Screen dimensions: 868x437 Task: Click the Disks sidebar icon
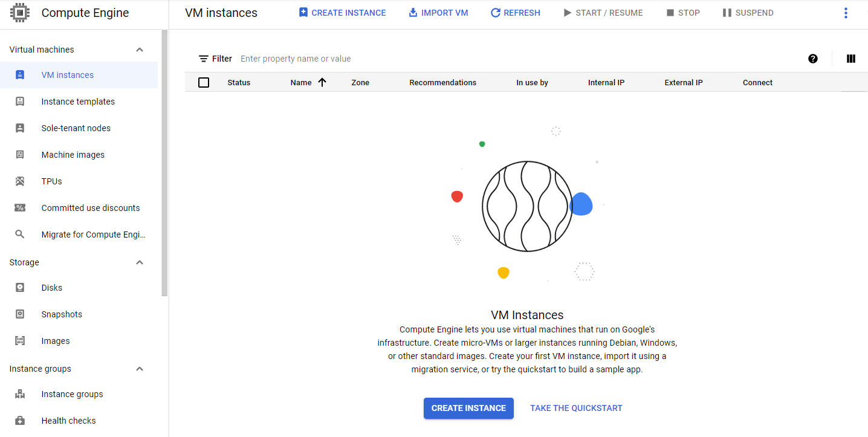click(20, 288)
